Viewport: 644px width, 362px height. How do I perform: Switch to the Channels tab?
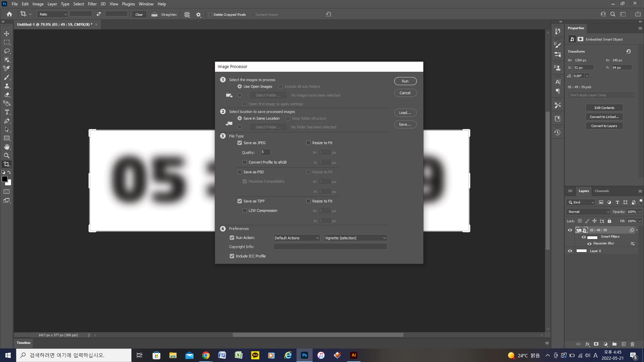click(x=601, y=191)
